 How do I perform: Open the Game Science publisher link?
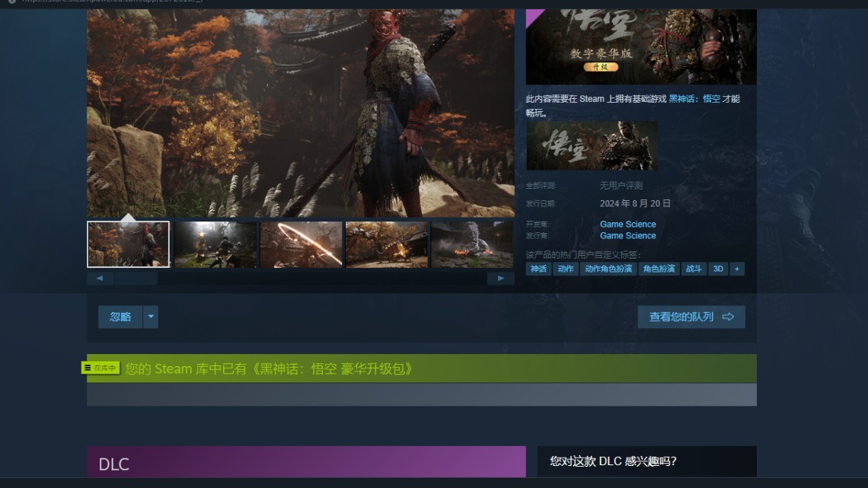click(627, 236)
